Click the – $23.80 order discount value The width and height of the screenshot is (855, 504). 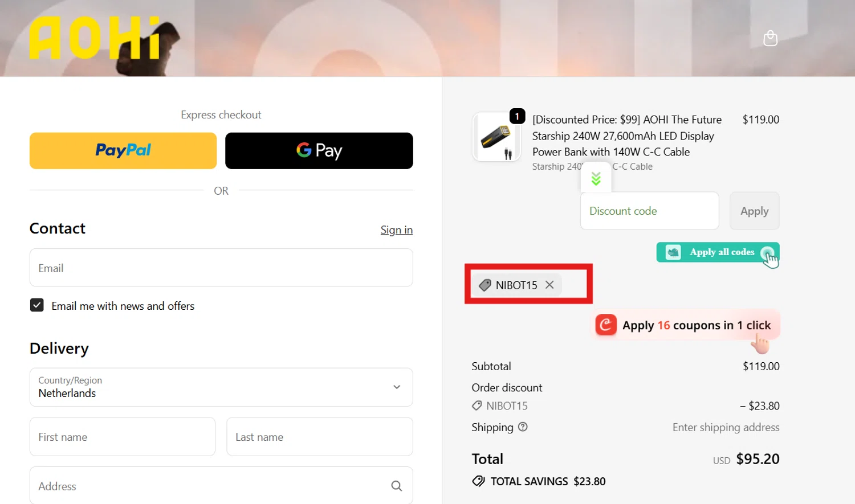pyautogui.click(x=760, y=405)
